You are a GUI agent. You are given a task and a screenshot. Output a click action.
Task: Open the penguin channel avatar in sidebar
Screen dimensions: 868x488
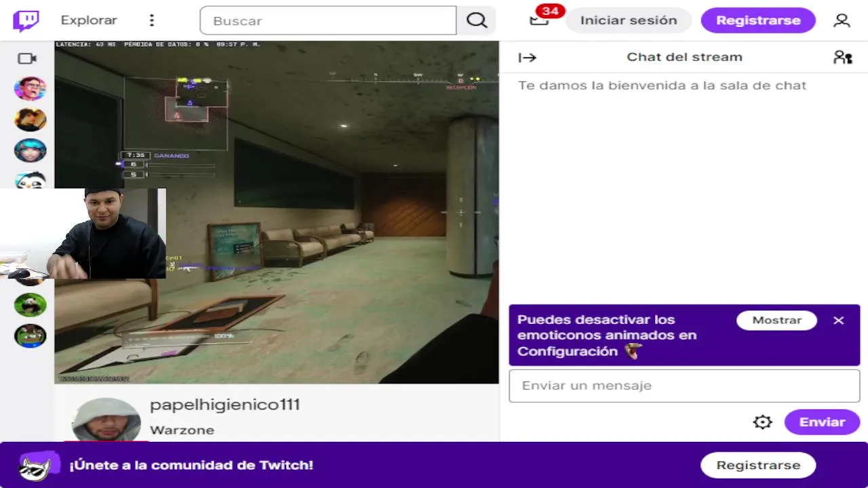coord(30,179)
